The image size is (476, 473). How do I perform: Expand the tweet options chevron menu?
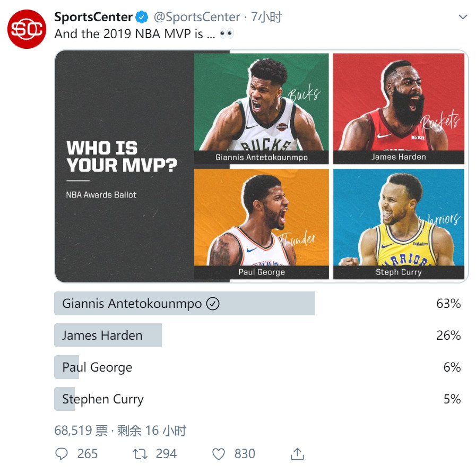tap(463, 18)
